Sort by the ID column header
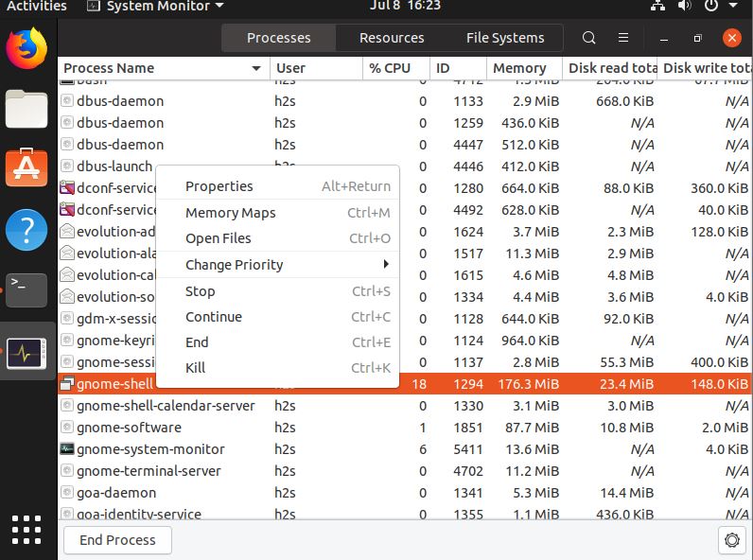753x560 pixels. [x=458, y=68]
